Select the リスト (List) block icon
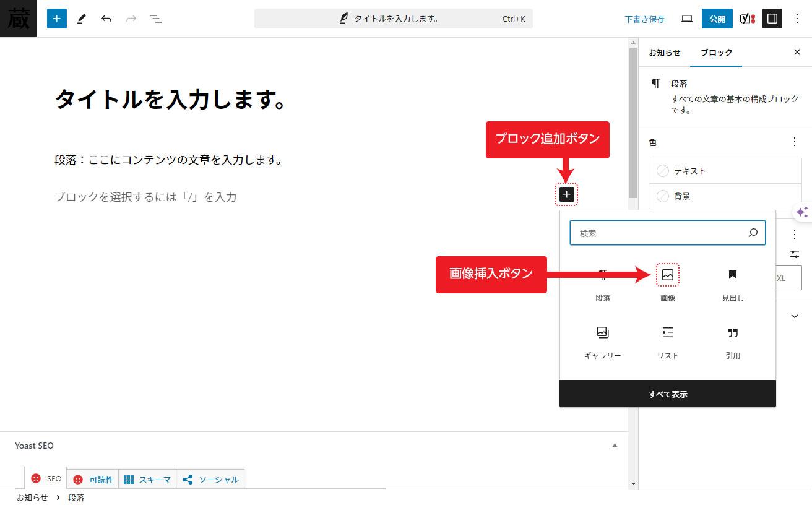The height and width of the screenshot is (505, 812). [667, 332]
